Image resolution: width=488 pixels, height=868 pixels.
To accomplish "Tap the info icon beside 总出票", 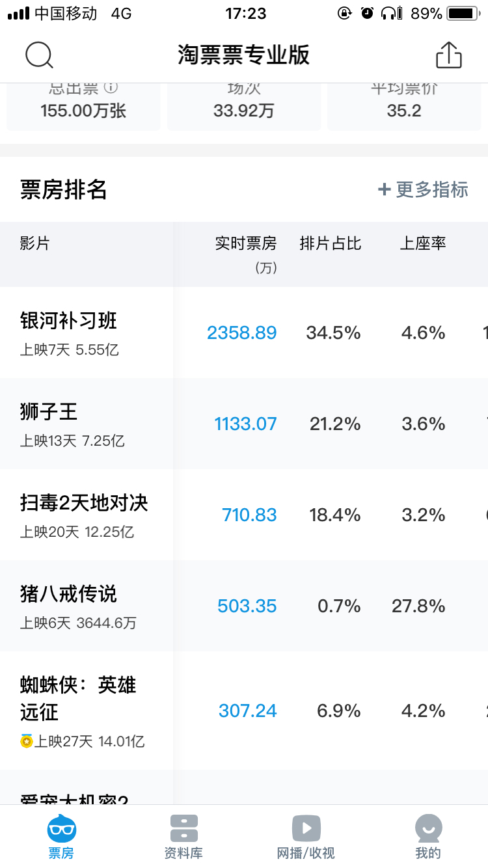I will (x=111, y=87).
